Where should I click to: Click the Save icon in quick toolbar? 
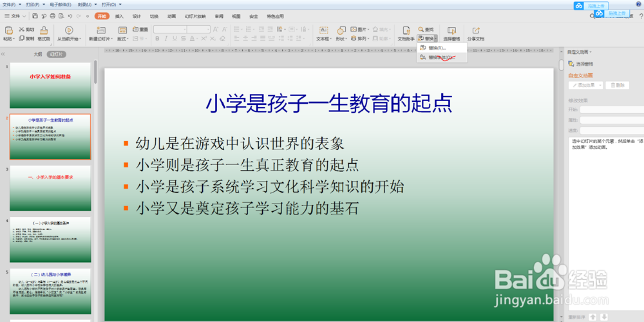pos(35,16)
